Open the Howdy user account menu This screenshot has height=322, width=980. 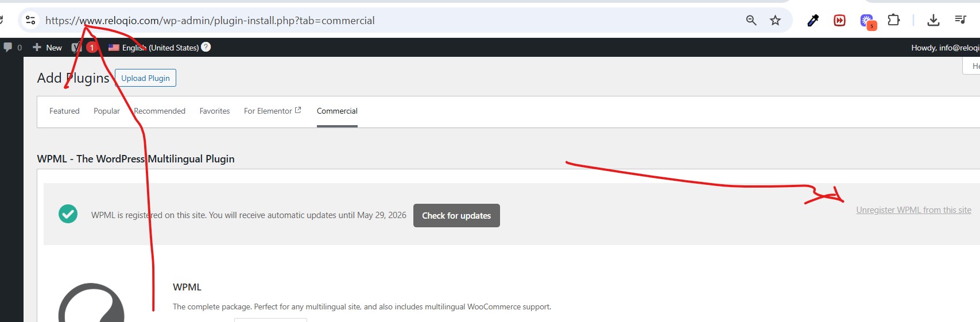[x=945, y=48]
